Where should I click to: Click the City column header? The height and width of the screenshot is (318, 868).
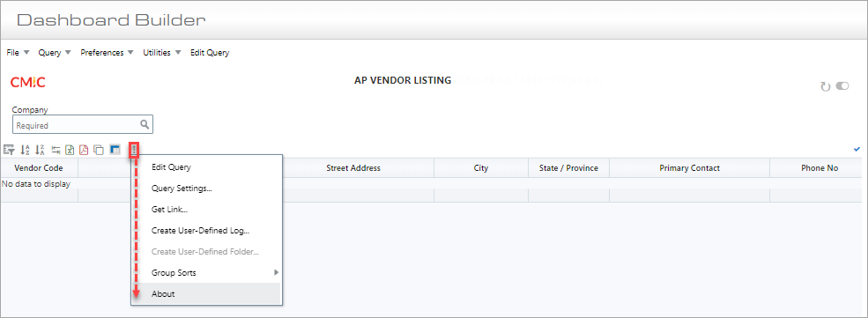481,167
